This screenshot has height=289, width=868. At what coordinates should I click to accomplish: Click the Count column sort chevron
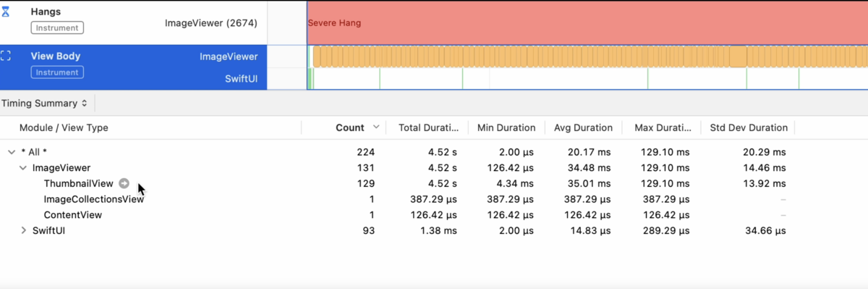[376, 127]
